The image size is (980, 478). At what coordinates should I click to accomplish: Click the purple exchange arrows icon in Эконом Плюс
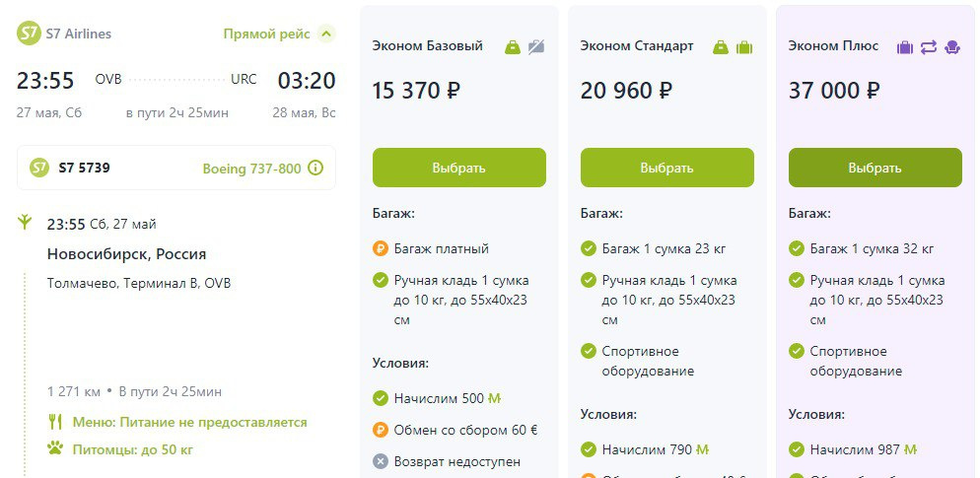click(x=929, y=47)
